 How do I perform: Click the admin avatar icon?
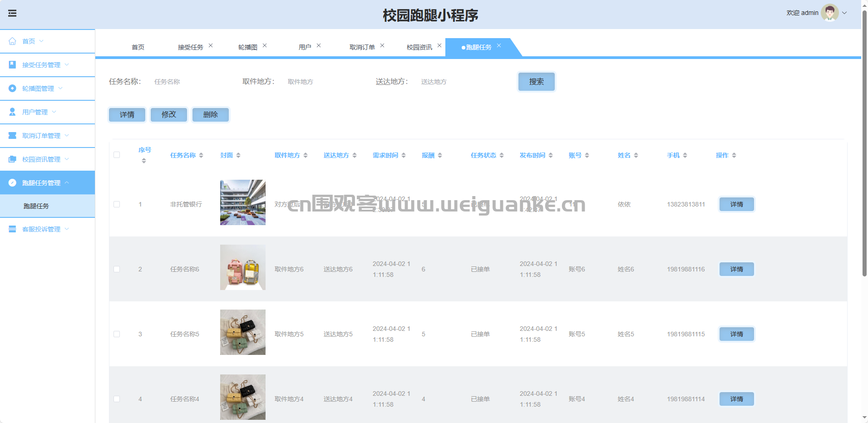click(x=829, y=13)
